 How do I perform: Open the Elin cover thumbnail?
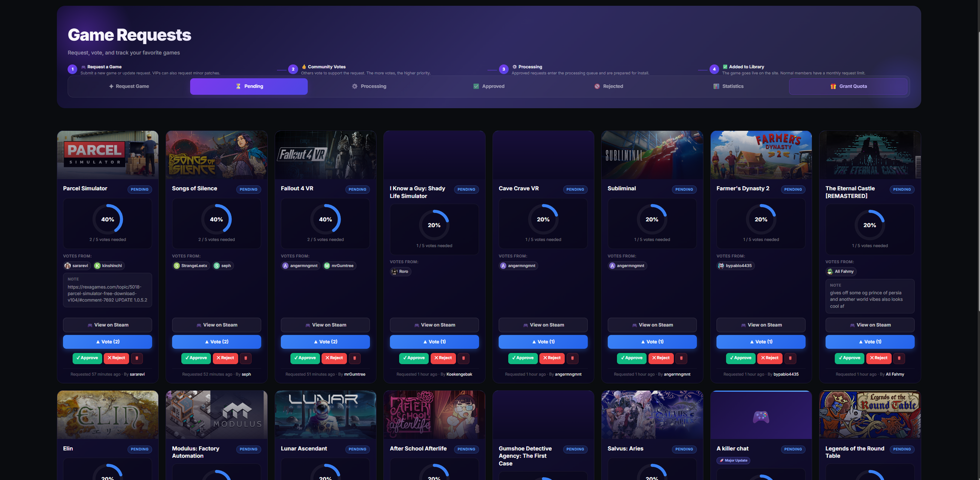click(108, 415)
